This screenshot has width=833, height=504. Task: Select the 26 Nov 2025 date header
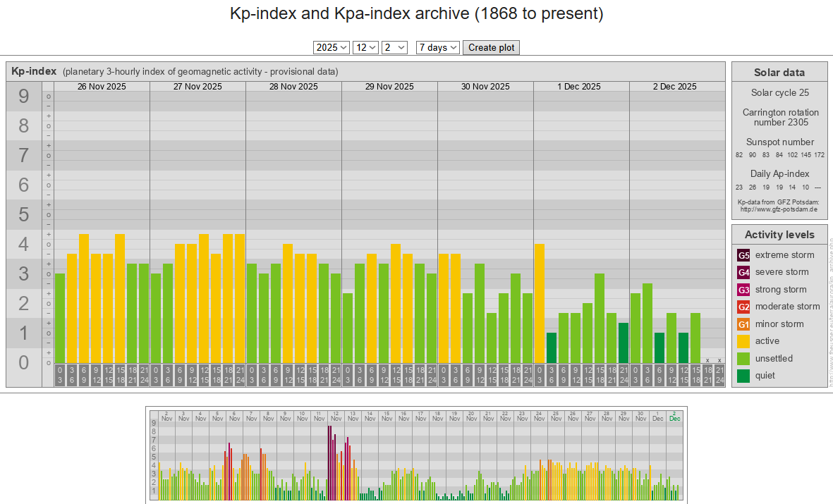(x=102, y=87)
